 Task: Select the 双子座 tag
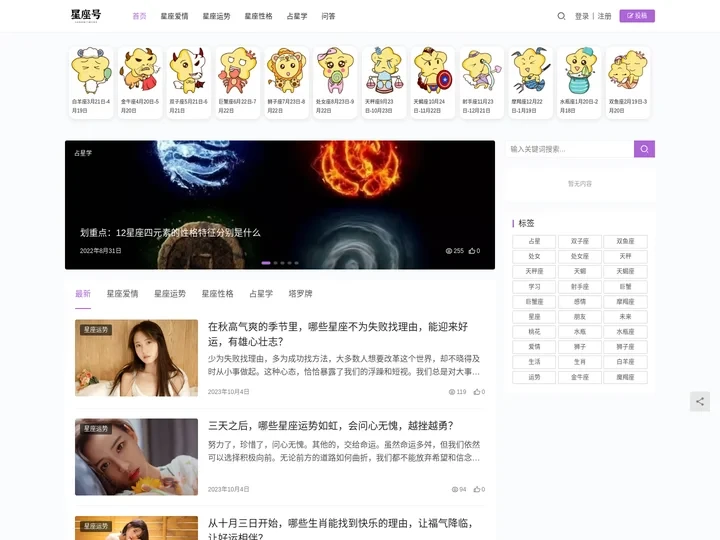coord(580,242)
